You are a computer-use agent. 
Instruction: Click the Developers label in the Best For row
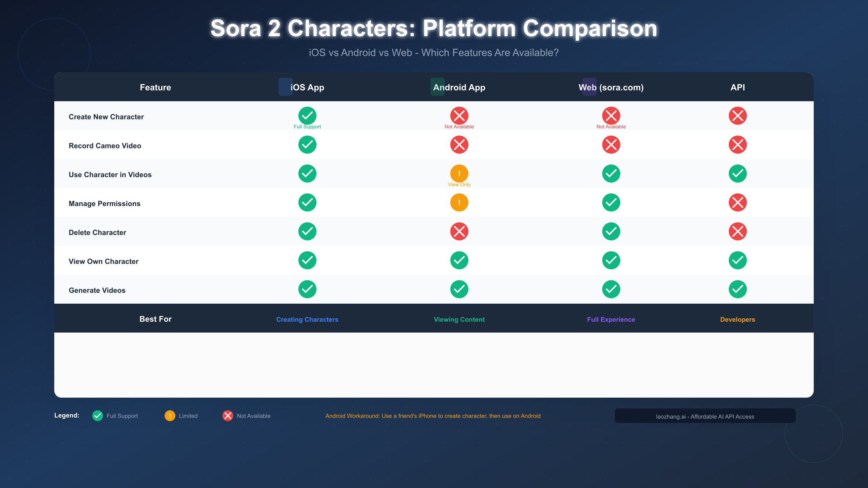coord(737,319)
